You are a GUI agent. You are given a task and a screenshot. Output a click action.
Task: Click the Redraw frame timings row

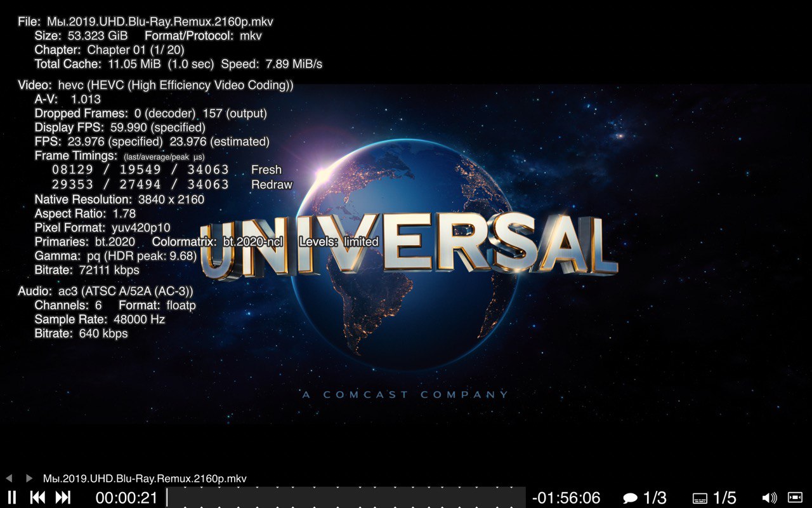tap(173, 184)
